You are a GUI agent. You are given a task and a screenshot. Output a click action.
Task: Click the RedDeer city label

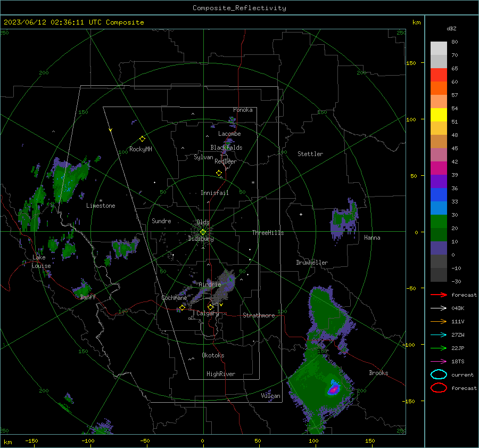226,161
